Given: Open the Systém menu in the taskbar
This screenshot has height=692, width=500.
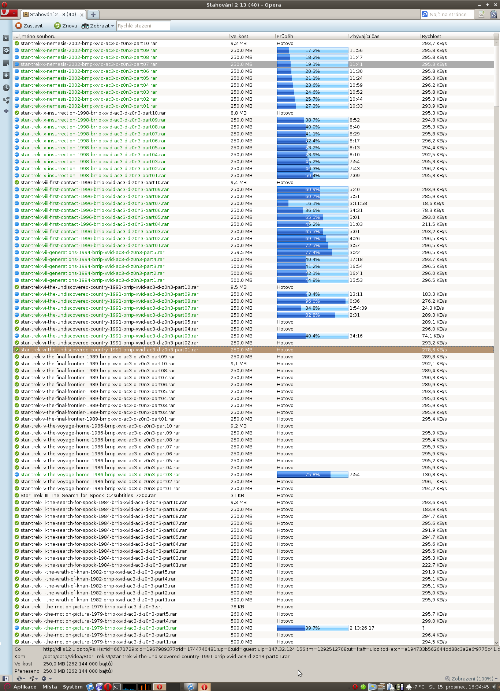Looking at the screenshot, I should coord(72,687).
